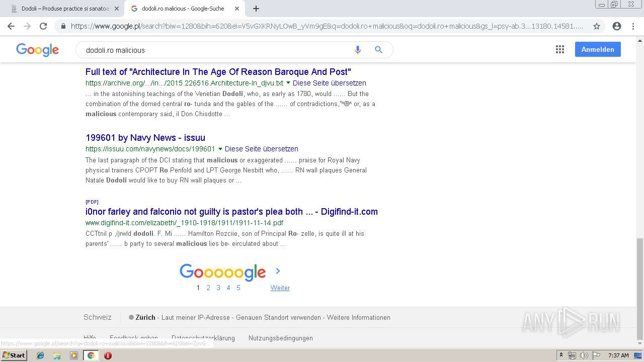Translate the archive.org result page
The height and width of the screenshot is (362, 644).
pos(330,83)
